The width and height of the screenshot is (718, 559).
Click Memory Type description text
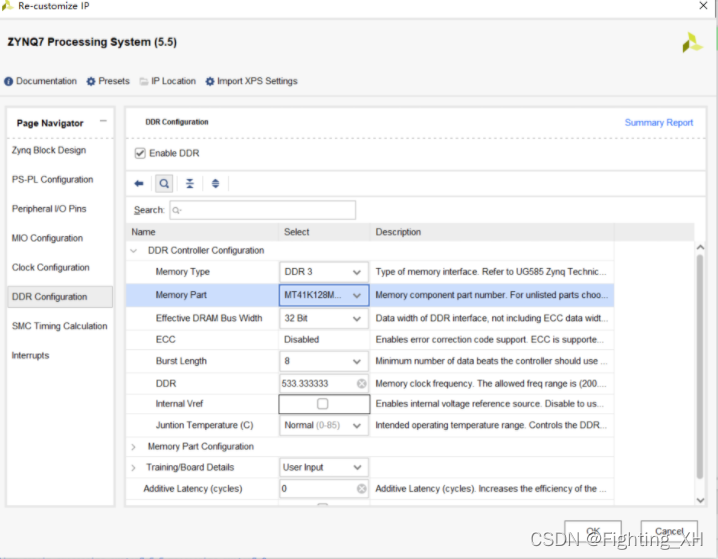491,272
